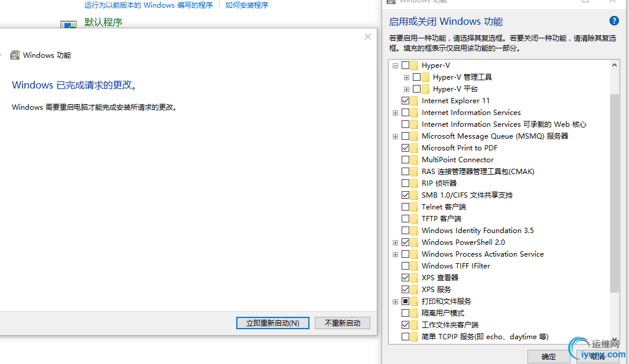Screen dimensions: 629x364
Task: Check Windows TIFF IFilter
Action: coord(406,266)
